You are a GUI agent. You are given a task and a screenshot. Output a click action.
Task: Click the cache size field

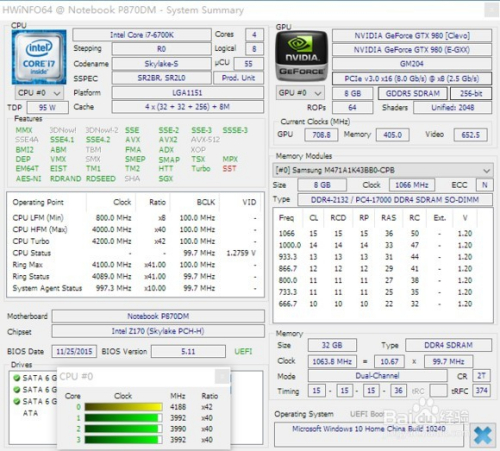[188, 107]
